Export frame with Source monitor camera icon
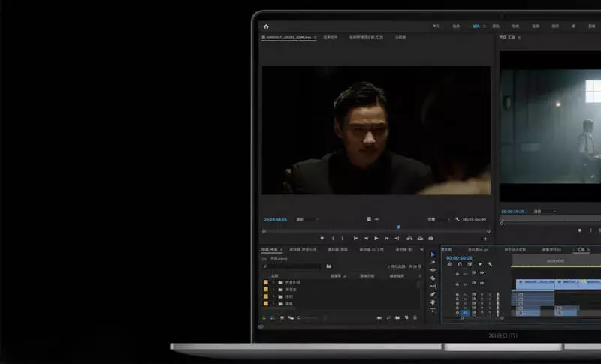The height and width of the screenshot is (364, 601). click(x=430, y=239)
